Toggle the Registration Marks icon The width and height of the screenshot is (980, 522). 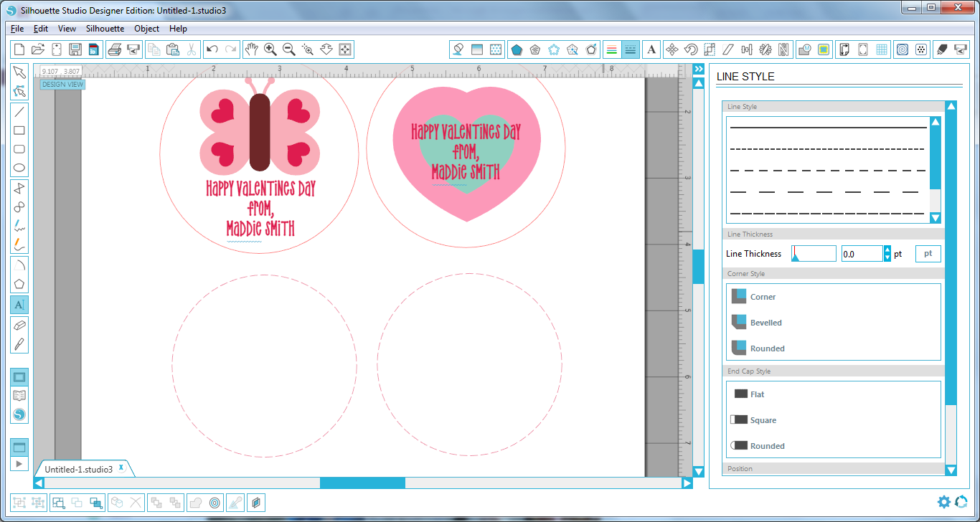(x=863, y=49)
